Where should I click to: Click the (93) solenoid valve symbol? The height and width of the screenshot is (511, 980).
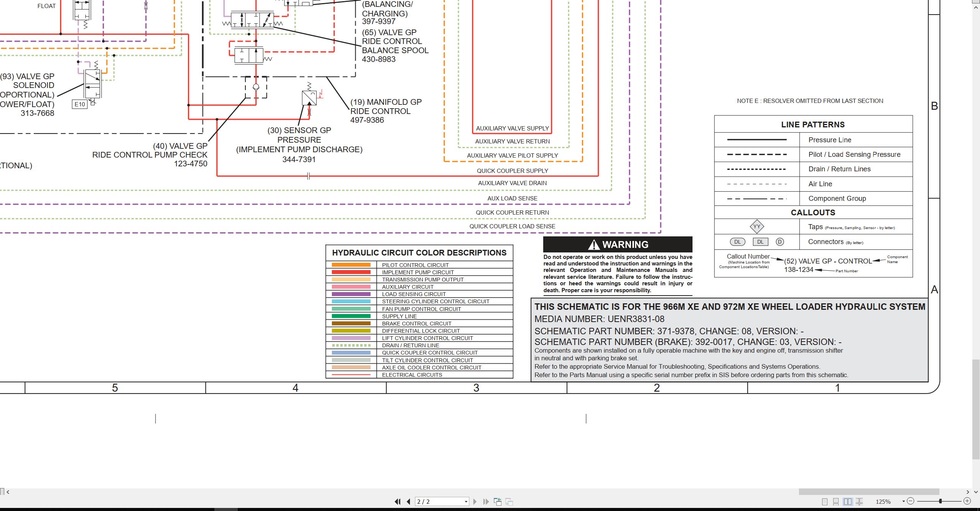[92, 84]
